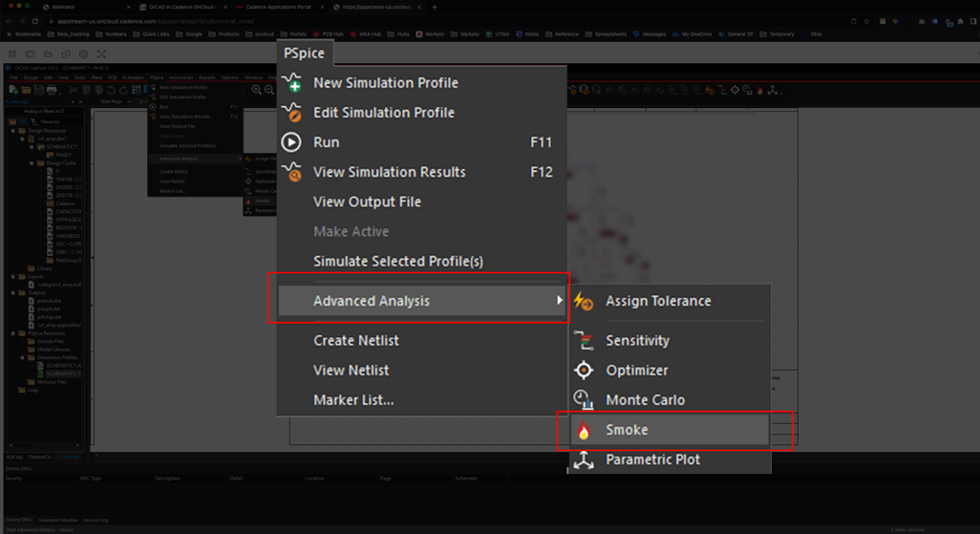Click the zoom in magnifier toolbar icon
Viewport: 980px width, 534px height.
256,90
